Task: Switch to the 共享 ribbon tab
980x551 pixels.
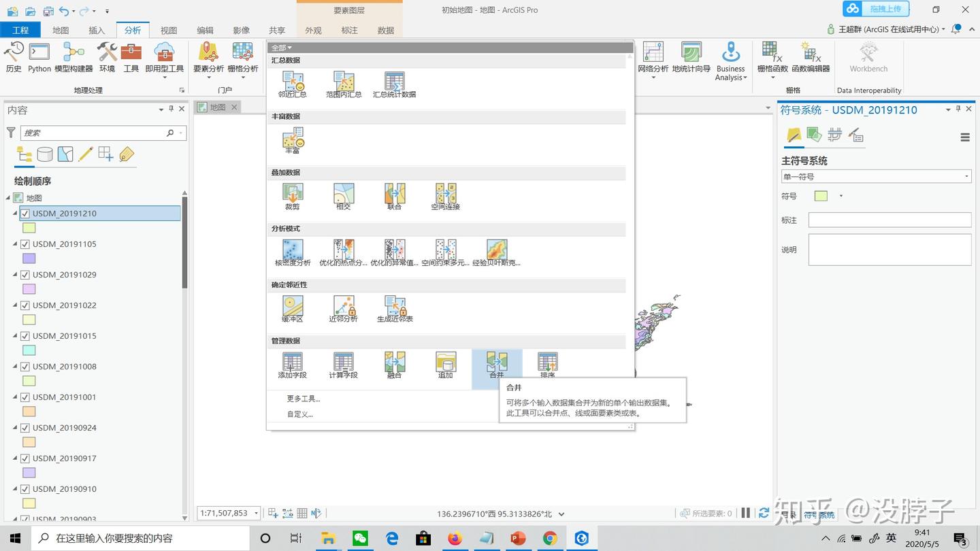Action: point(276,29)
